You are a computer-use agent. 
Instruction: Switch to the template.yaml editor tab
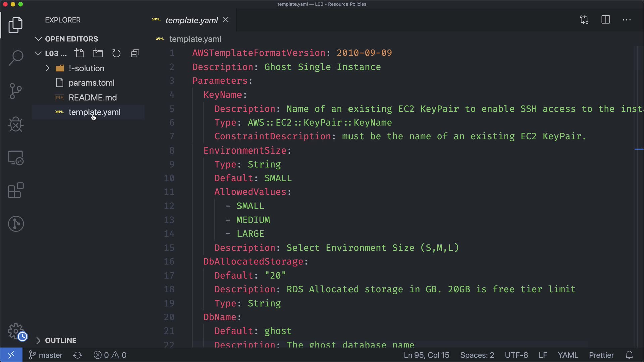point(192,20)
